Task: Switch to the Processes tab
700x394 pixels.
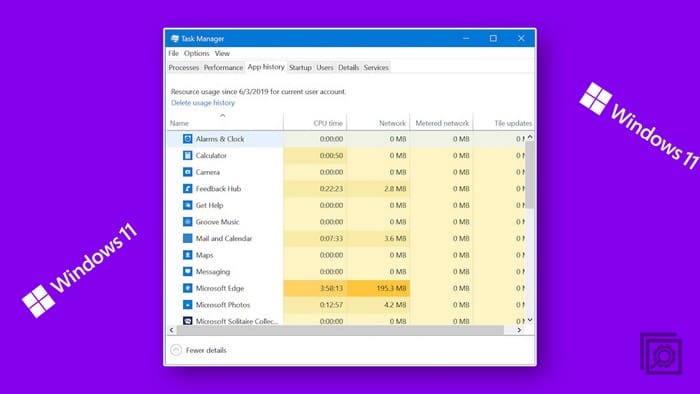Action: (183, 67)
